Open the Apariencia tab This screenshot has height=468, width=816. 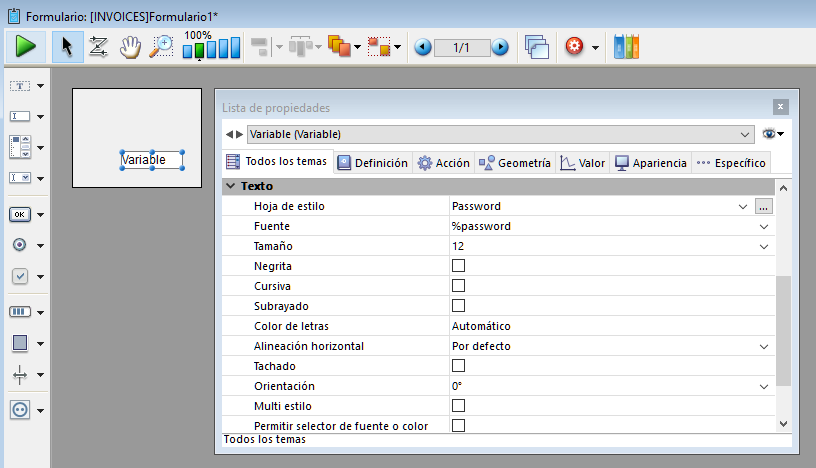click(651, 163)
